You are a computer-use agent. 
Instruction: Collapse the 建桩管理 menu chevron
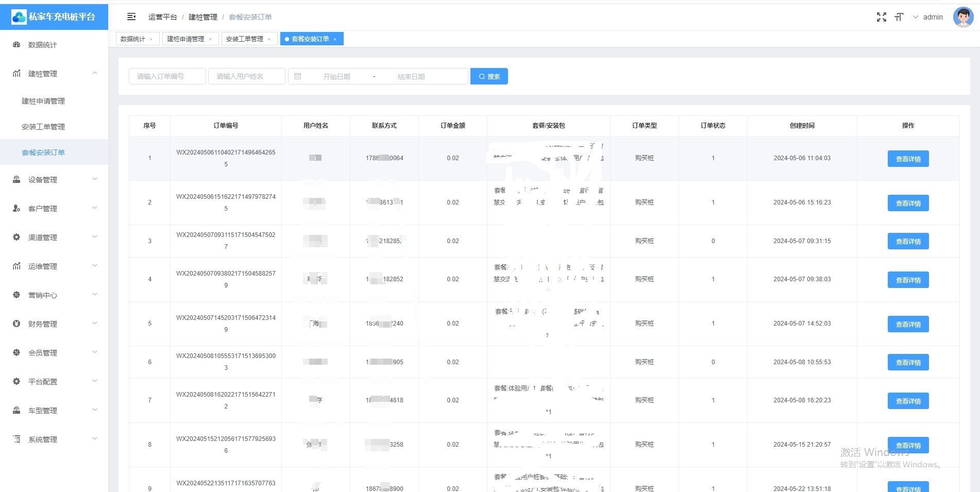coord(95,73)
